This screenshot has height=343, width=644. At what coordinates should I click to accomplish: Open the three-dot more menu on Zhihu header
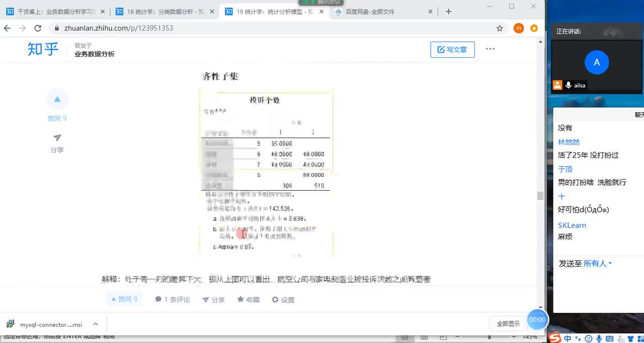pos(490,49)
